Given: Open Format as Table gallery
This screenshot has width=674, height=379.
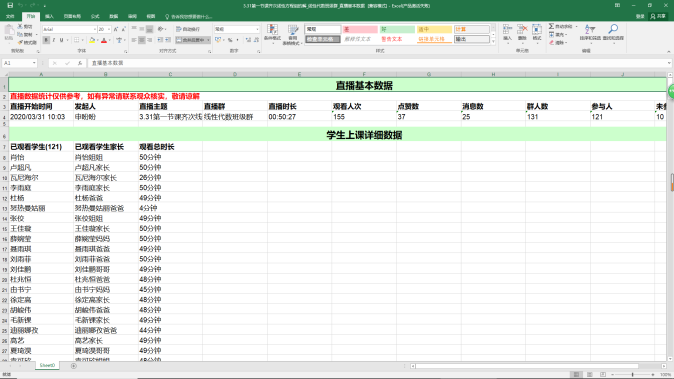Looking at the screenshot, I should 293,34.
